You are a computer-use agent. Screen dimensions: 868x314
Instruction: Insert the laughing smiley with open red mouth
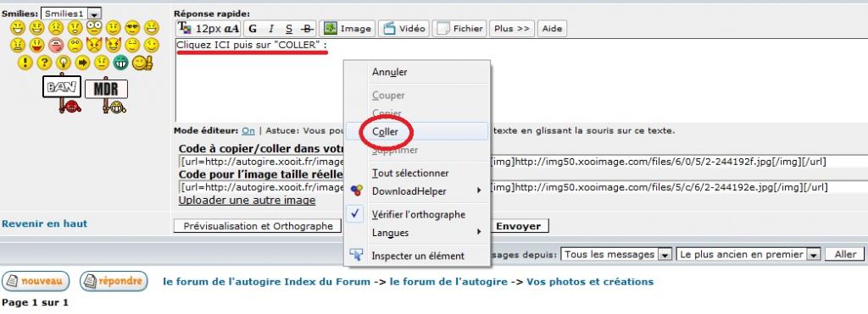tap(37, 45)
